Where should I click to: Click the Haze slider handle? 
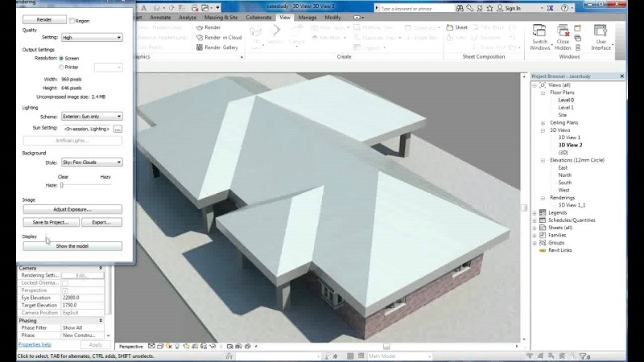[62, 185]
